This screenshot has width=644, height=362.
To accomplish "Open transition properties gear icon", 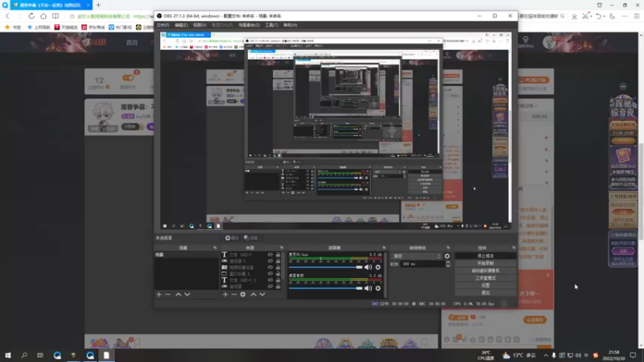I will pos(447,256).
